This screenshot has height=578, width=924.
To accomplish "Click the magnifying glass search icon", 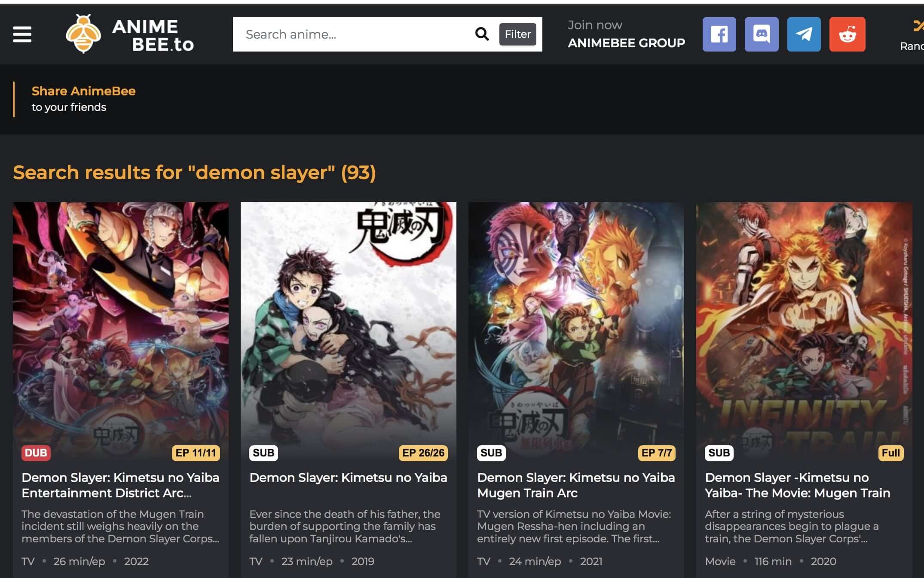I will coord(482,34).
